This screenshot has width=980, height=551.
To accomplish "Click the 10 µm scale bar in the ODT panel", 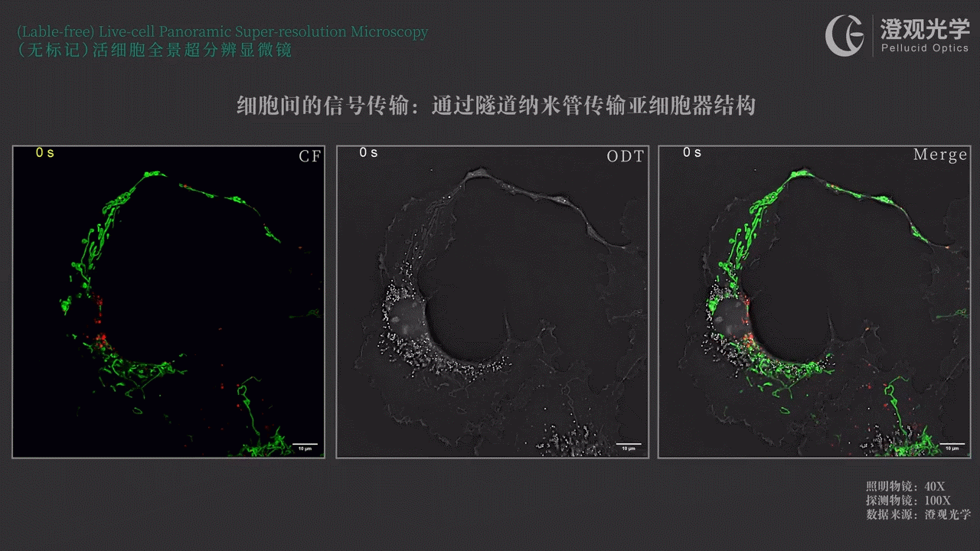I will tap(628, 445).
